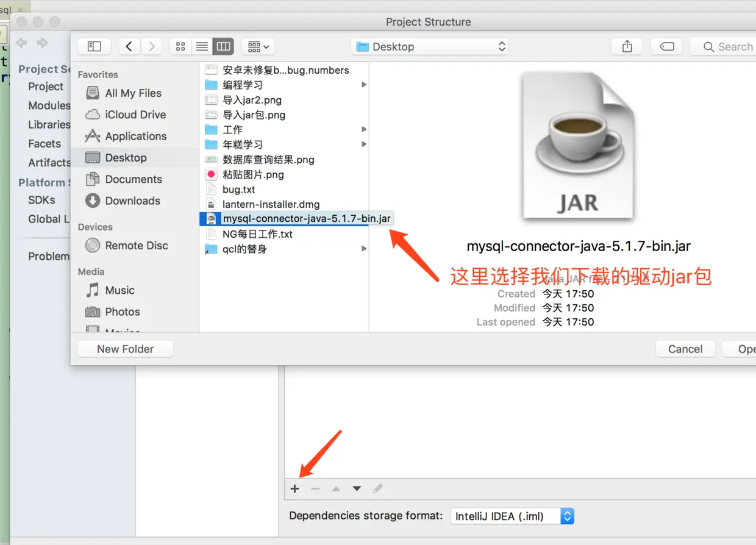756x545 pixels.
Task: Open the Desktop location dropdown
Action: click(429, 46)
